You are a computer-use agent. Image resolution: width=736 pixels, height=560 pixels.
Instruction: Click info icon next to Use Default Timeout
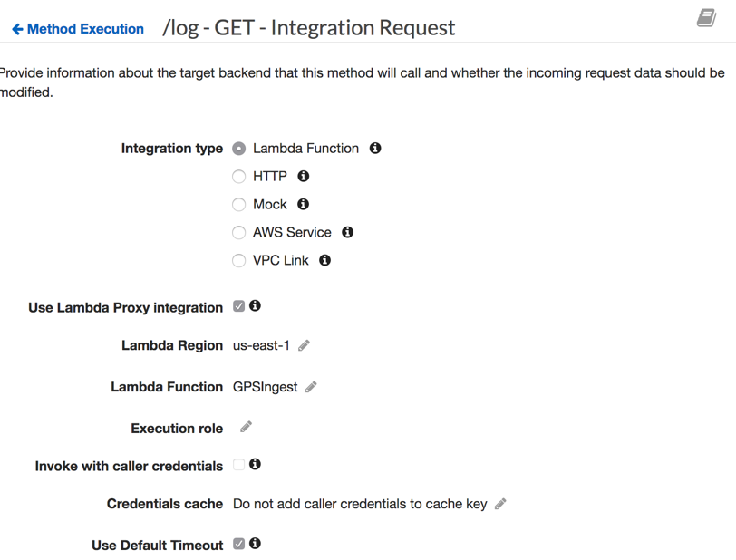click(x=256, y=544)
